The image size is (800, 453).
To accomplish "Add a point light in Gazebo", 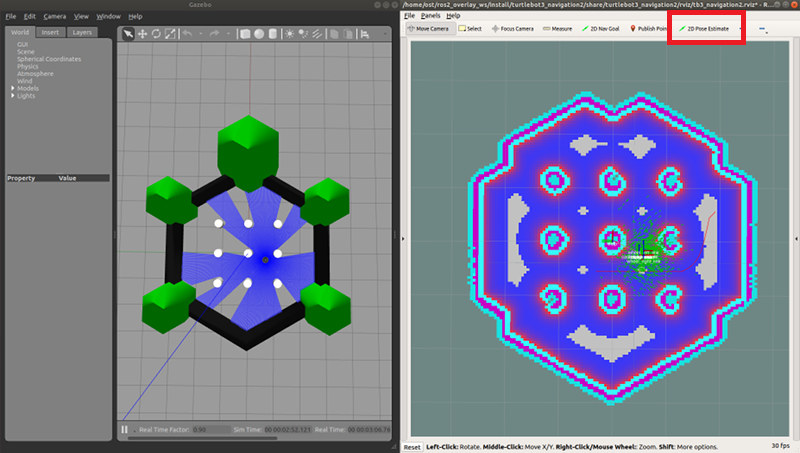I will [289, 34].
